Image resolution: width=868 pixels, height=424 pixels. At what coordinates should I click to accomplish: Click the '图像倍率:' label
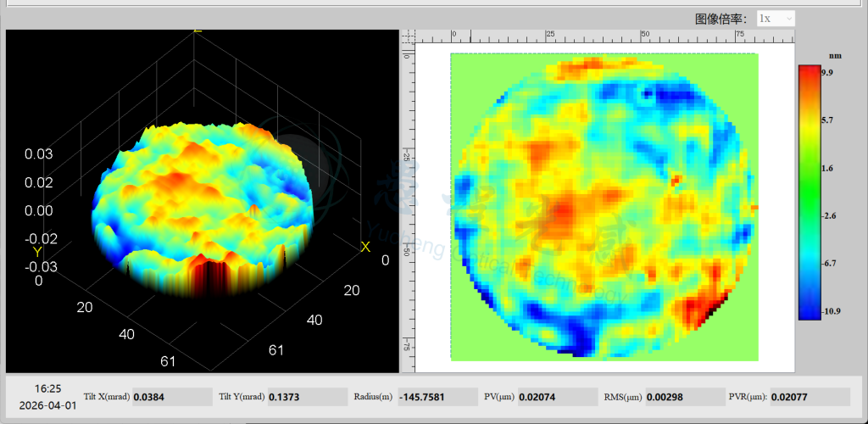tap(722, 19)
